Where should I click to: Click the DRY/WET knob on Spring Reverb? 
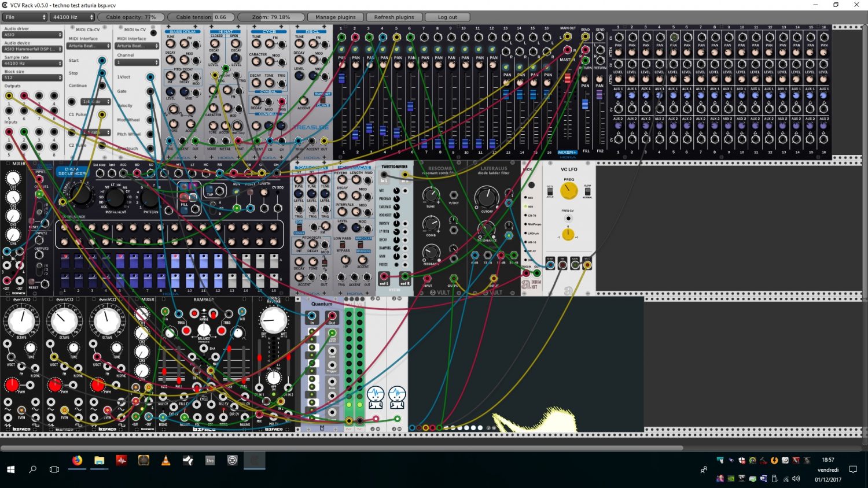tap(274, 320)
